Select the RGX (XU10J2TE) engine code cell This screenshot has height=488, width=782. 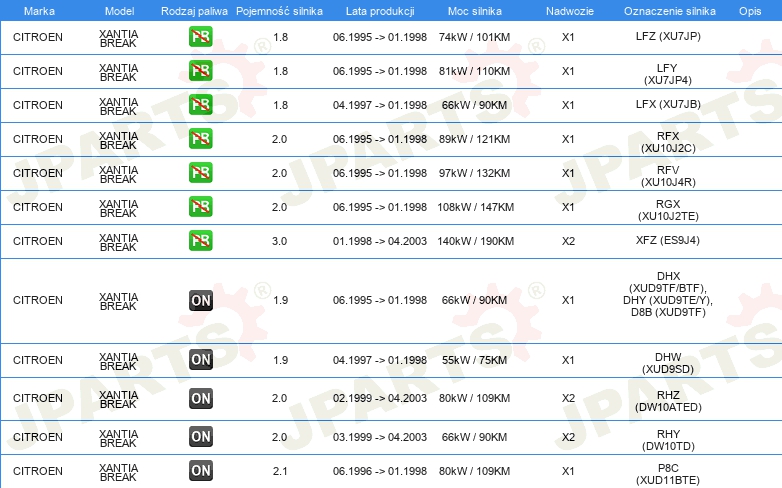tap(668, 210)
